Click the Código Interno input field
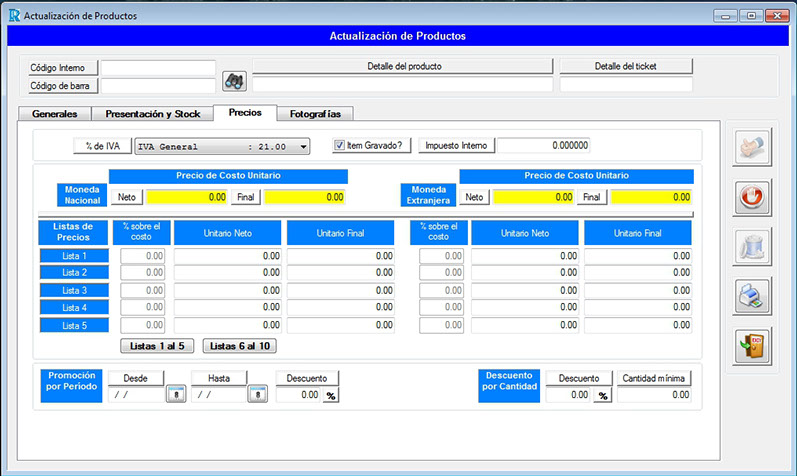This screenshot has height=476, width=797. pyautogui.click(x=158, y=68)
